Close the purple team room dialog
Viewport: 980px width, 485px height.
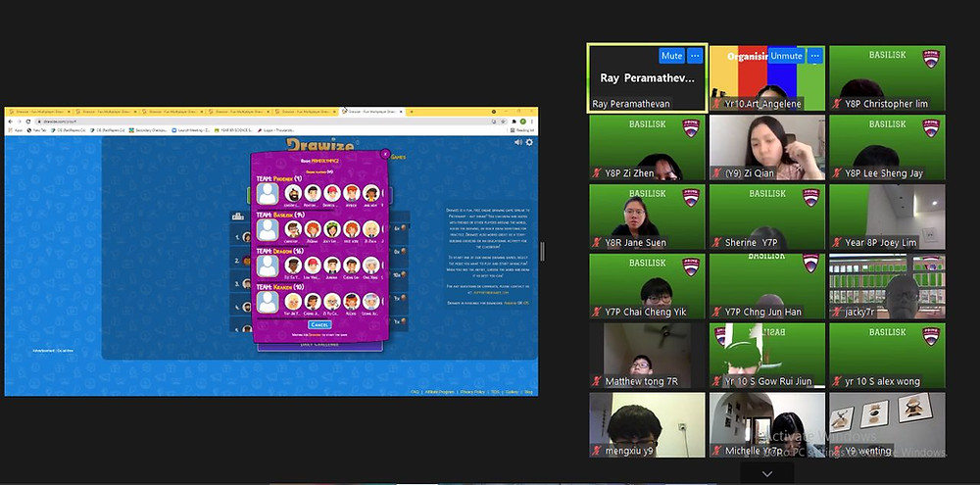tap(385, 154)
